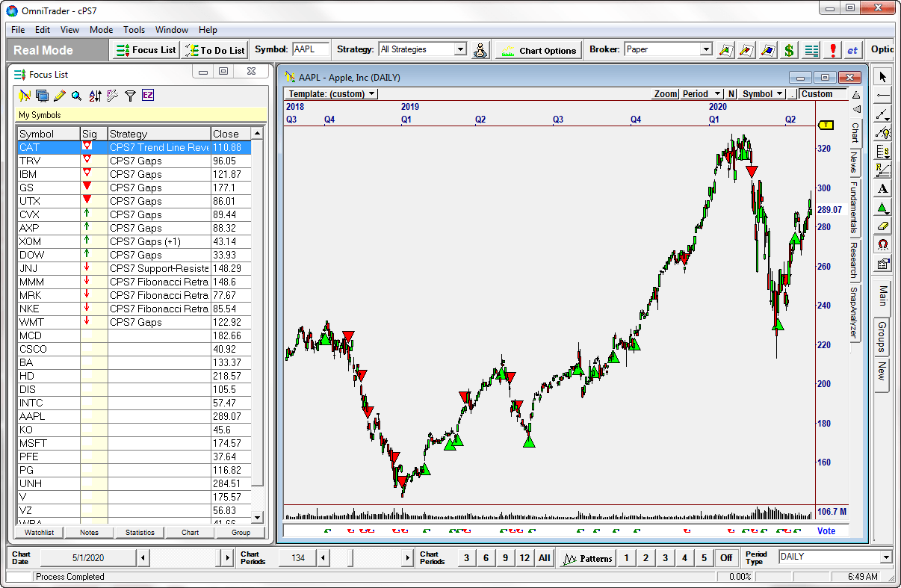The image size is (901, 588).
Task: Select the text 'A' annotation tool
Action: click(882, 189)
